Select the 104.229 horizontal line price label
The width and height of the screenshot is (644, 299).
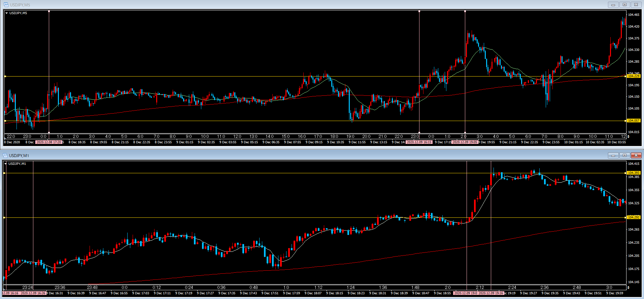tap(633, 76)
